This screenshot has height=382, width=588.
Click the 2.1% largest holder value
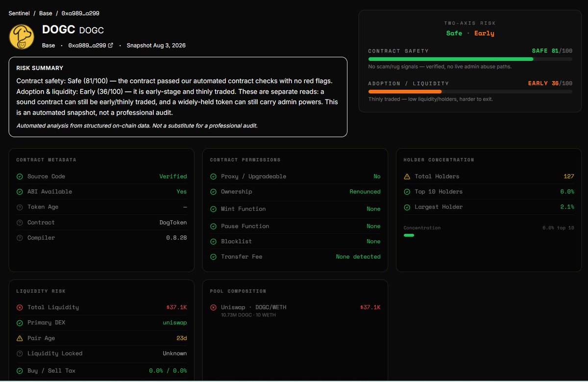point(567,207)
